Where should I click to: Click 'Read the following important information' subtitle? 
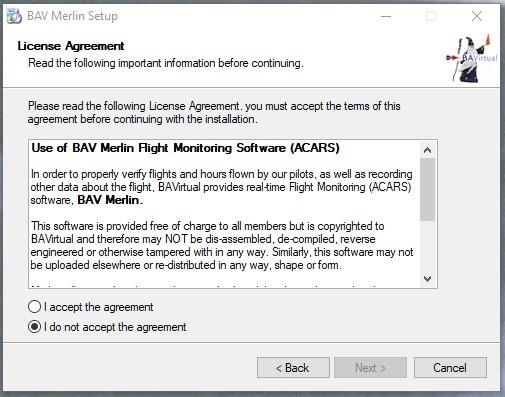click(x=166, y=63)
